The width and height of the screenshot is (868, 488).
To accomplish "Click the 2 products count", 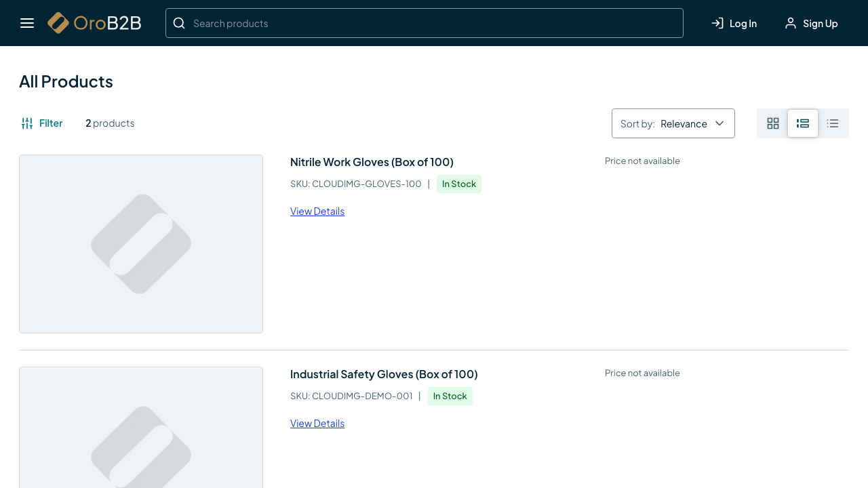I will click(x=110, y=123).
